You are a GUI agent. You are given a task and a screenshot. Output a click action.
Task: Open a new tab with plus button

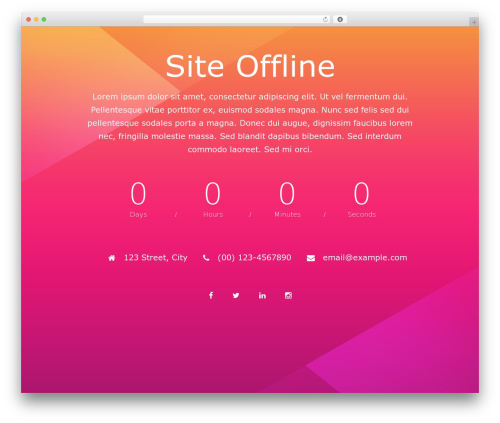pos(474,22)
